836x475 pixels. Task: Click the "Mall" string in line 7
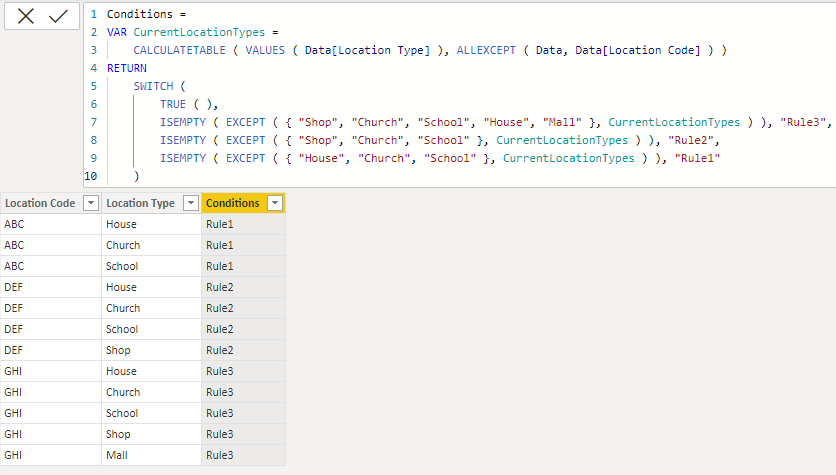pos(562,123)
